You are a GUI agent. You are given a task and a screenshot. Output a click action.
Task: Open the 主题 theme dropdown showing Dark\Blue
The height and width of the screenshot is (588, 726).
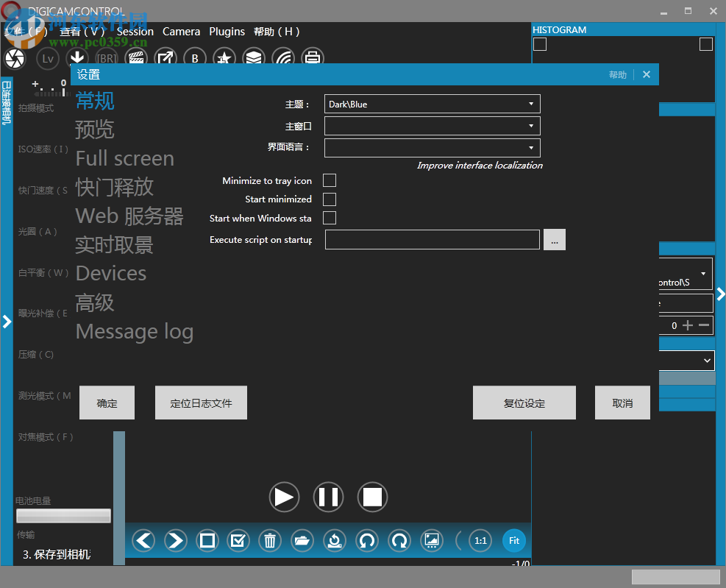(431, 104)
